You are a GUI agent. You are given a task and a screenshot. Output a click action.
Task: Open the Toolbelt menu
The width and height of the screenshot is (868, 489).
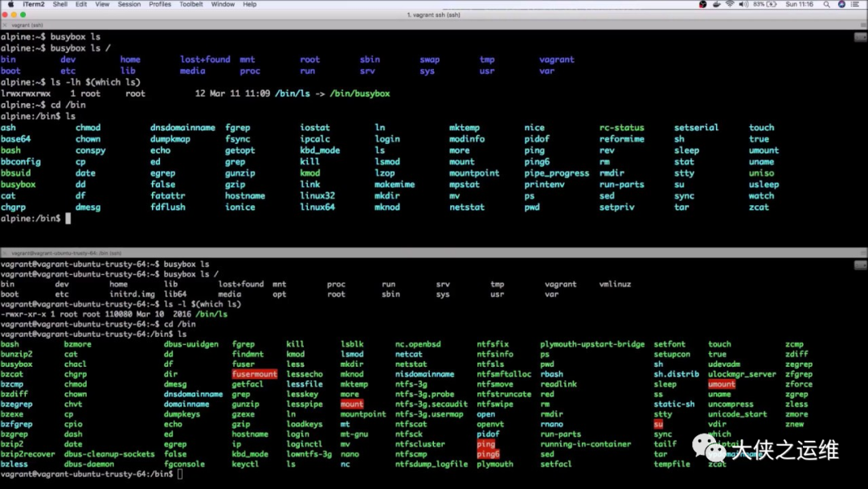coord(191,4)
